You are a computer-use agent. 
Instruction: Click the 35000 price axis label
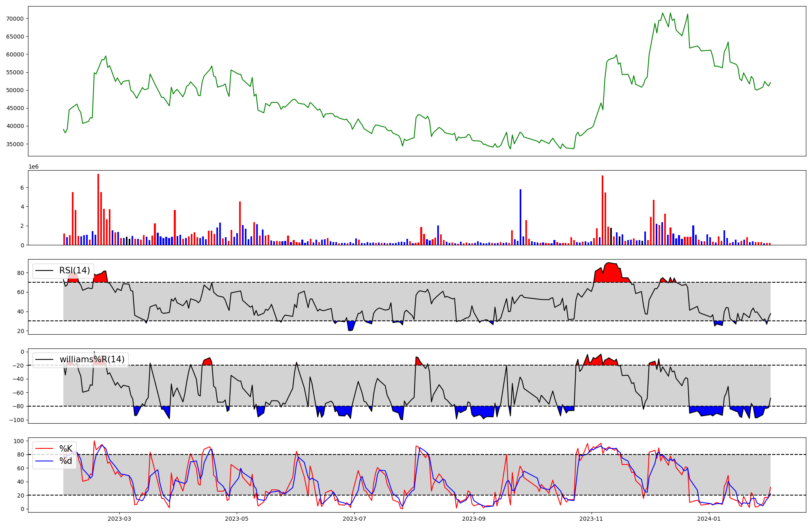tap(15, 144)
